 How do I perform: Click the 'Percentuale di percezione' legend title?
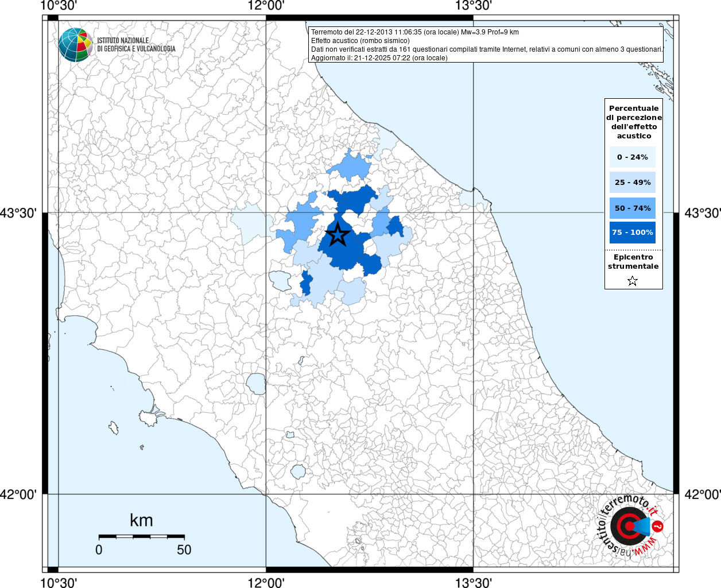tap(634, 122)
